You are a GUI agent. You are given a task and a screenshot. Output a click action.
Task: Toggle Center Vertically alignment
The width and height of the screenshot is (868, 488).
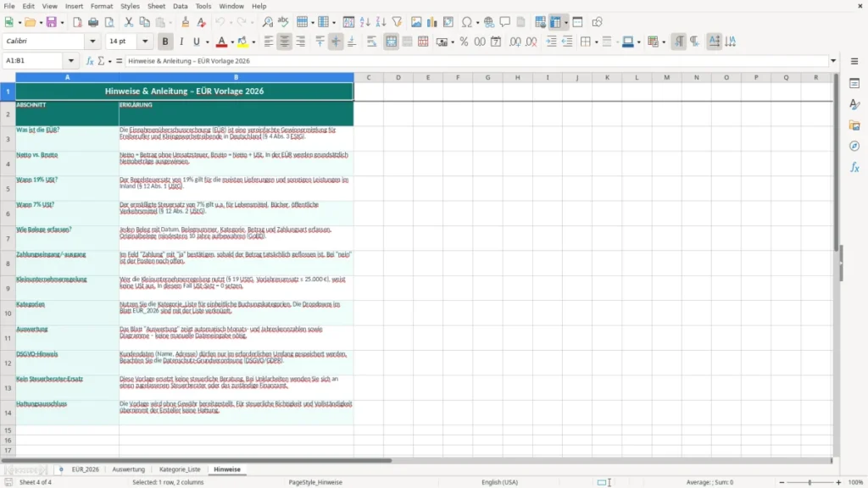[336, 42]
